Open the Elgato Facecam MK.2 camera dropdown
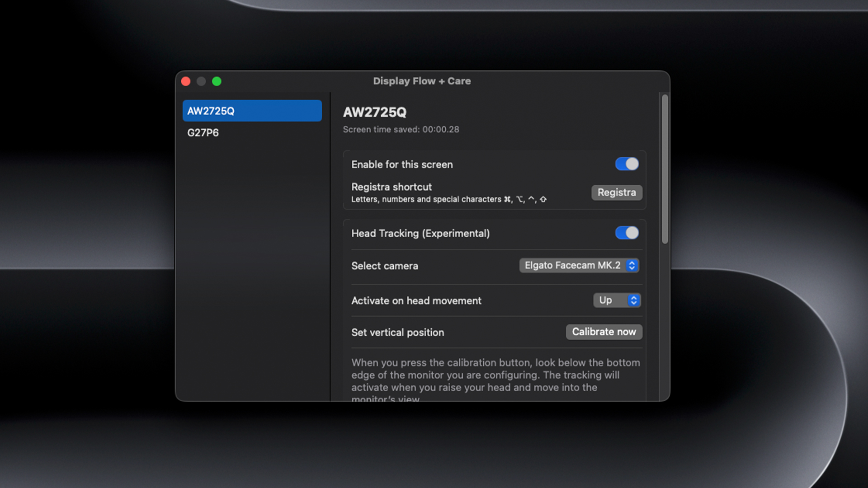Viewport: 868px width, 488px height. click(572, 266)
